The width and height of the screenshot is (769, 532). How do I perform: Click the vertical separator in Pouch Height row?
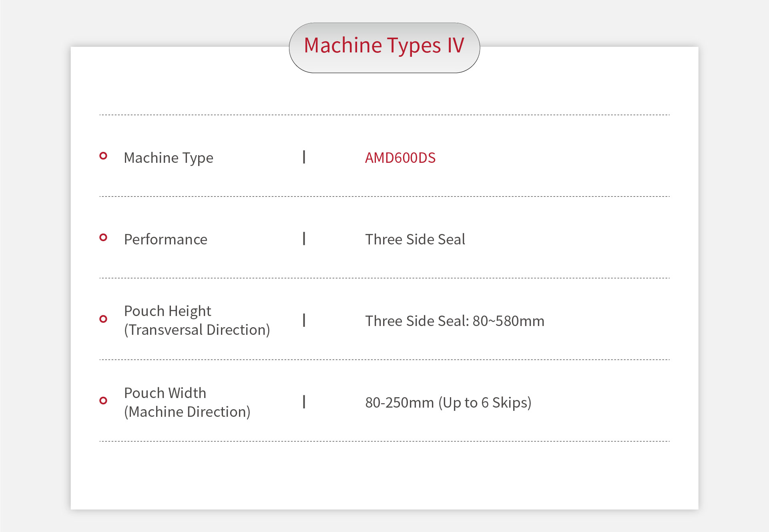[x=304, y=320]
